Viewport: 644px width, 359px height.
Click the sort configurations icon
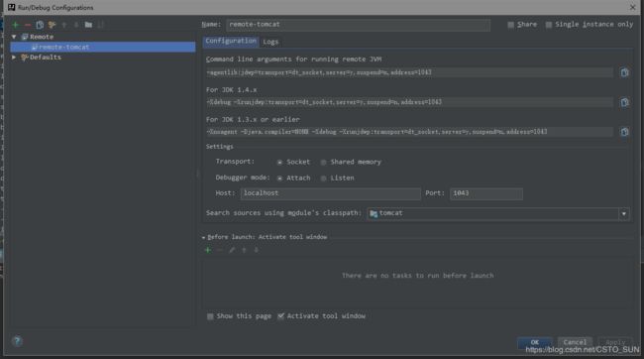click(101, 25)
